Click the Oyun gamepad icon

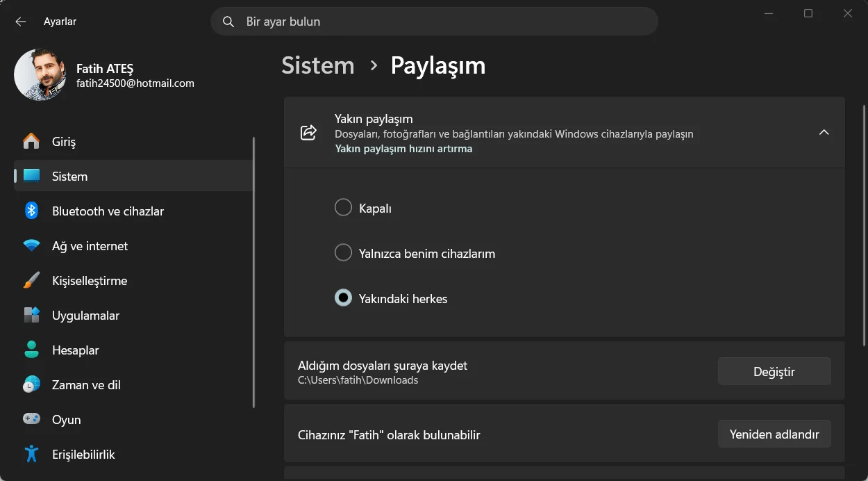31,419
